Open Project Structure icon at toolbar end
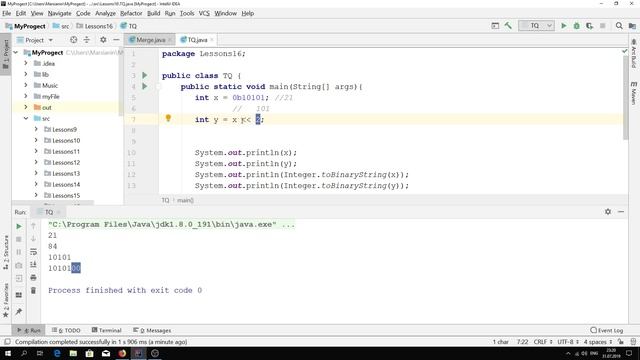Screen dimensions: 640x360 point(632,26)
